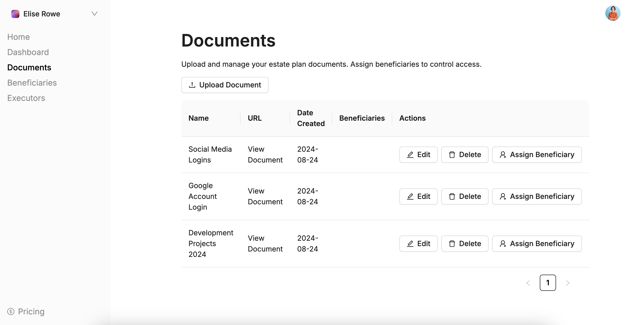Go to next page arrow in pagination

tap(567, 283)
